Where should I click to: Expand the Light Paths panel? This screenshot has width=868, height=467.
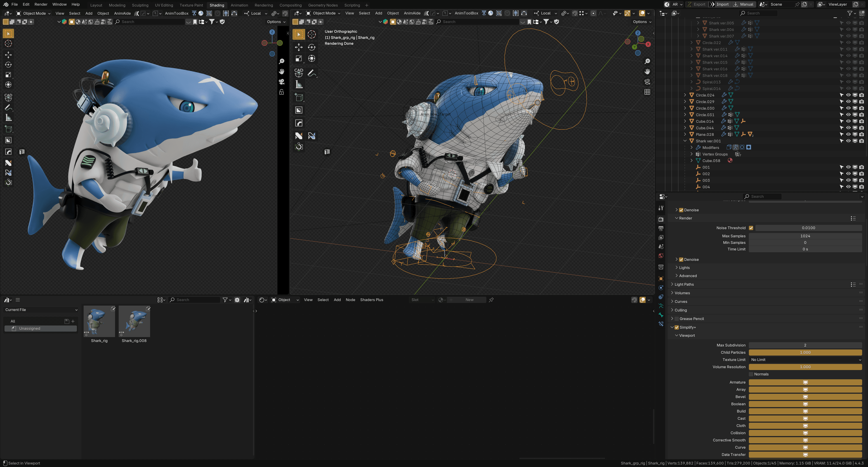pos(684,284)
